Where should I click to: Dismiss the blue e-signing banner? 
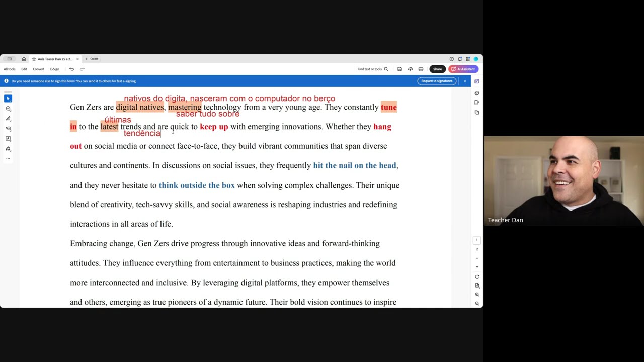464,81
